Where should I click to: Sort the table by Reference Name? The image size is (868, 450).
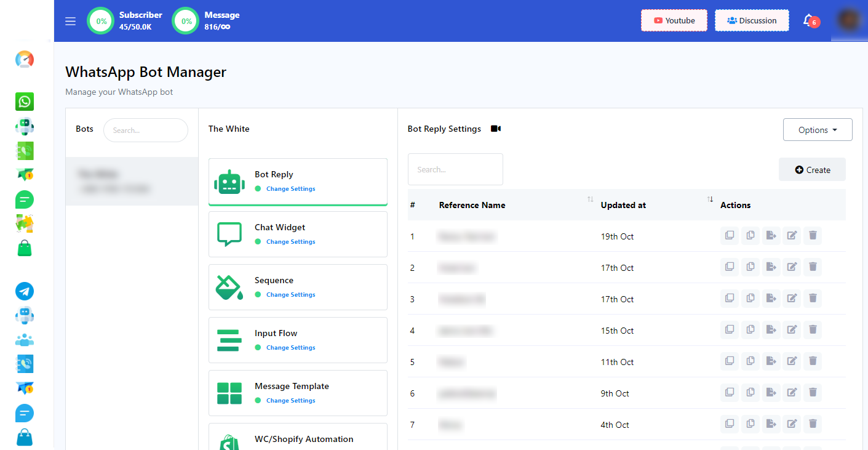[x=590, y=199]
